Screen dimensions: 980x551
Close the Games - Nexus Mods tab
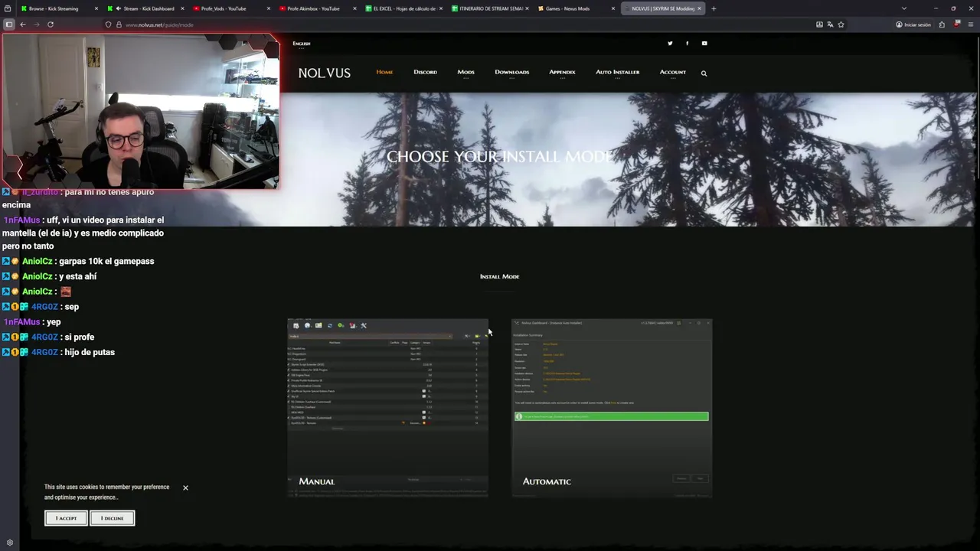(613, 8)
